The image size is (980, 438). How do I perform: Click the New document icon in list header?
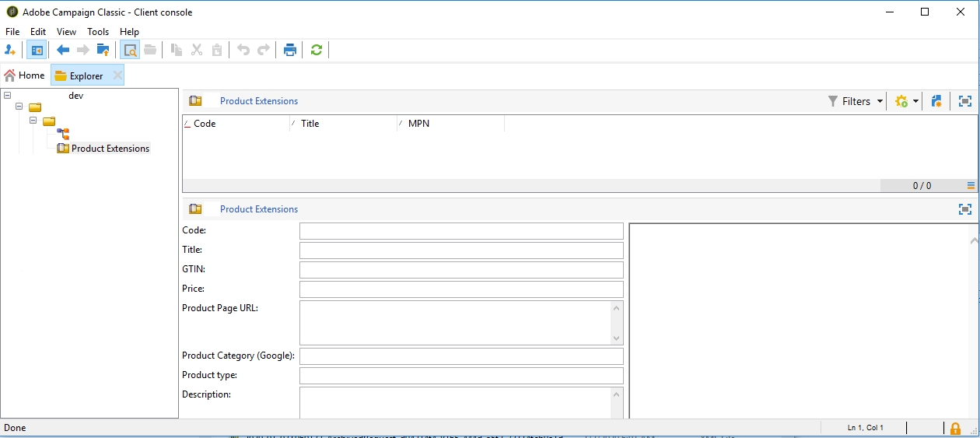(936, 101)
